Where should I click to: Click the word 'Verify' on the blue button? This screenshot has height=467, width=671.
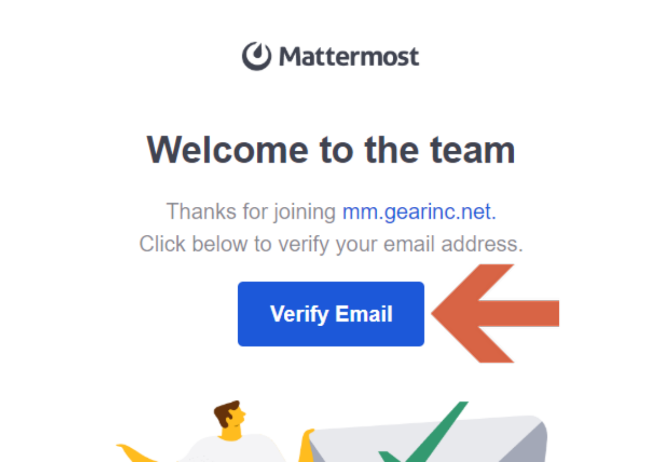pyautogui.click(x=299, y=315)
